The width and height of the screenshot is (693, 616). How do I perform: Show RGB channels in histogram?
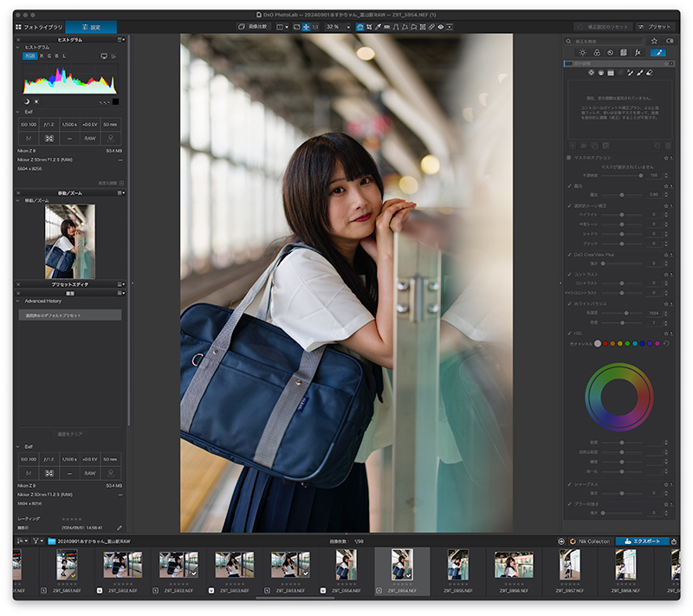pyautogui.click(x=30, y=56)
